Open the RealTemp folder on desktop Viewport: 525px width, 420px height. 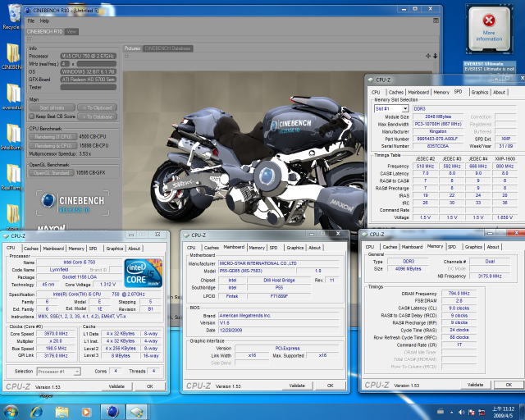click(x=12, y=176)
